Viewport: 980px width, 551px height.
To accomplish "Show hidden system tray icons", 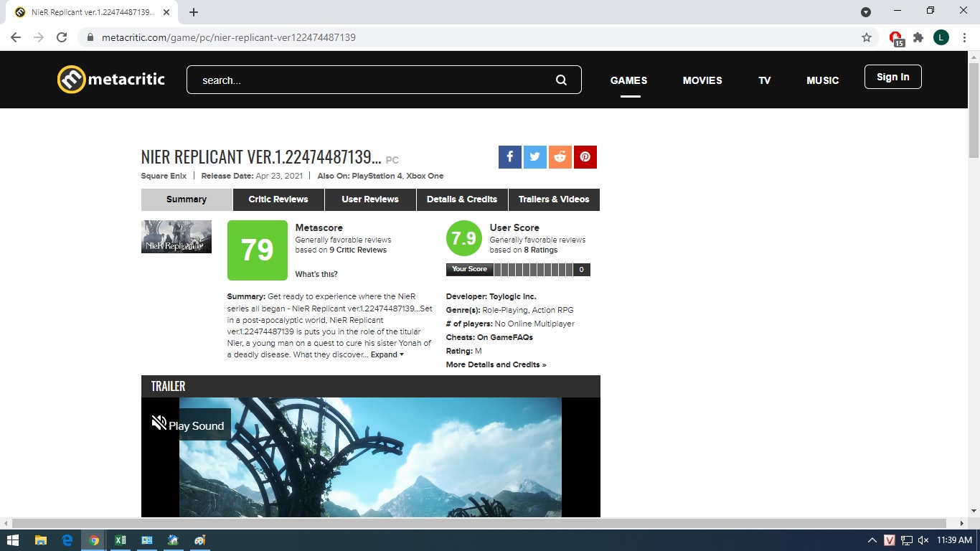I will (872, 540).
